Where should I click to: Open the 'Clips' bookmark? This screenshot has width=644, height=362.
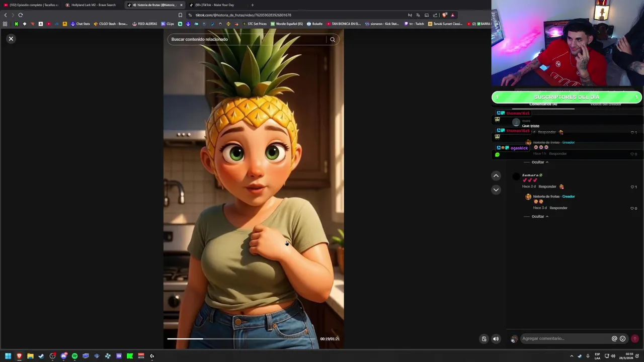pyautogui.click(x=168, y=24)
